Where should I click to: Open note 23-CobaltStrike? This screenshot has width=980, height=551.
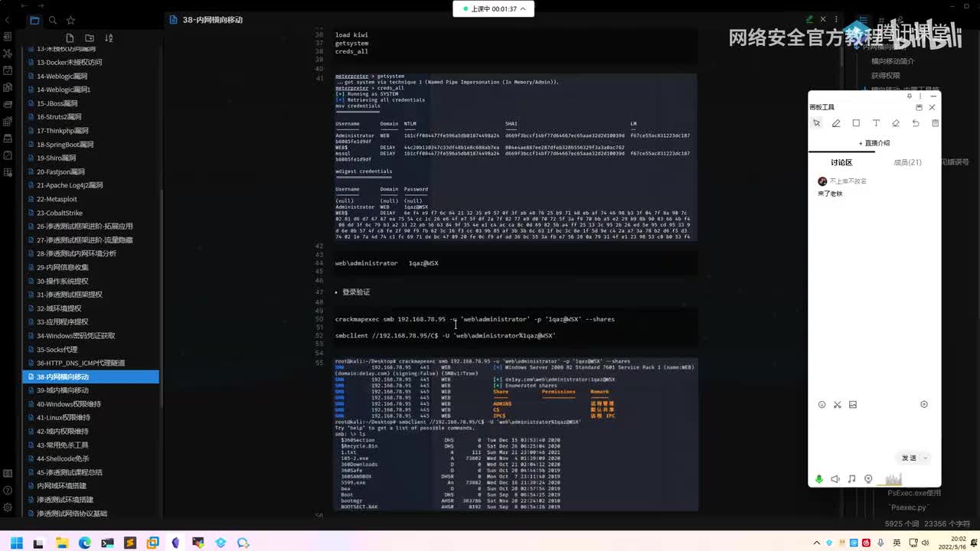[60, 213]
